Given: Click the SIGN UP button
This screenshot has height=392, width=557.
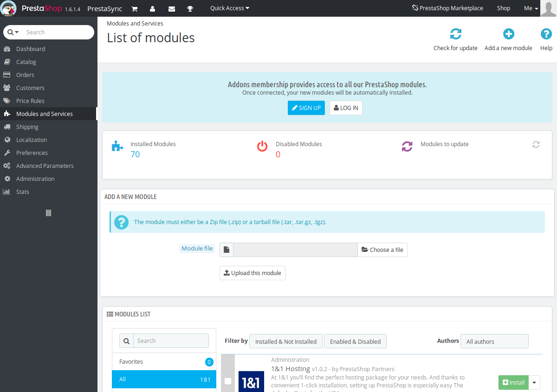Looking at the screenshot, I should click(306, 108).
